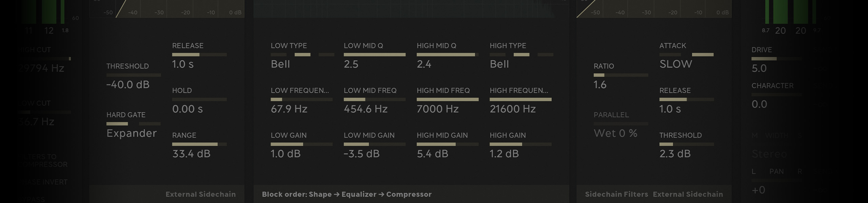Viewport: 868px width, 203px height.
Task: Click the Low Mid Q slider
Action: pyautogui.click(x=374, y=55)
